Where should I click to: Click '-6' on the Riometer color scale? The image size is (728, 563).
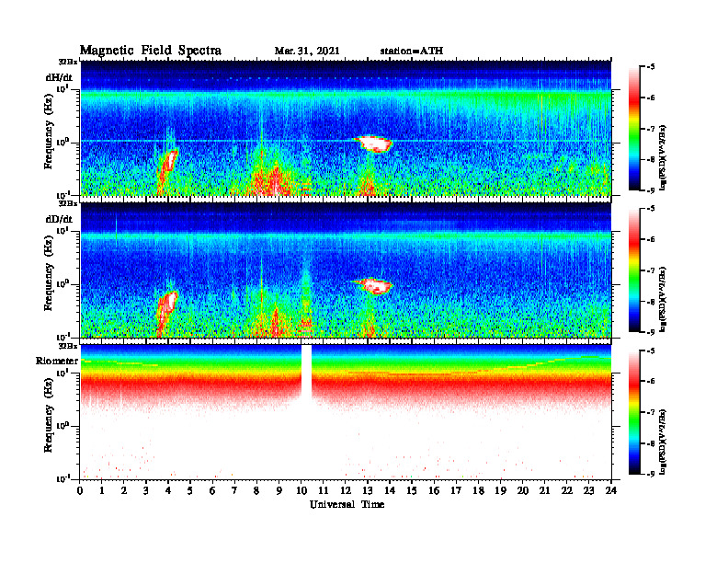[x=650, y=381]
